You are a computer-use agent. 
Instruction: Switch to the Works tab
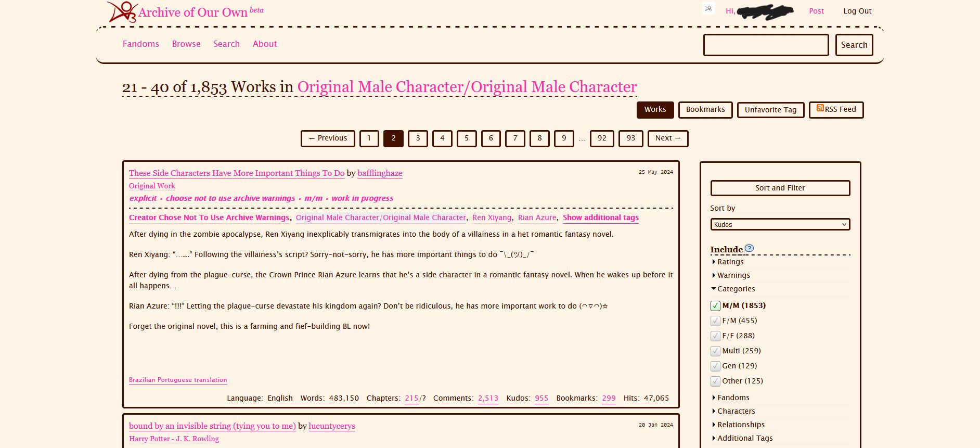click(x=655, y=109)
